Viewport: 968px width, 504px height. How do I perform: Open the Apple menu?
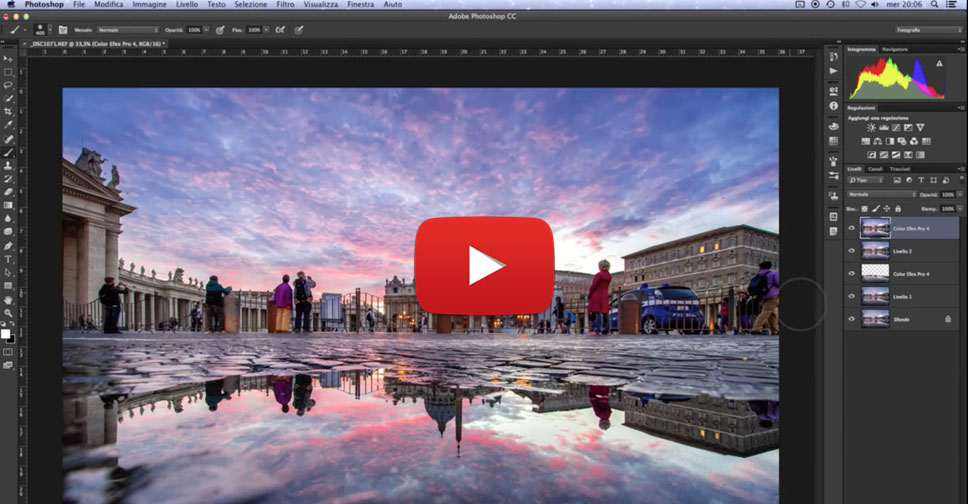click(10, 4)
